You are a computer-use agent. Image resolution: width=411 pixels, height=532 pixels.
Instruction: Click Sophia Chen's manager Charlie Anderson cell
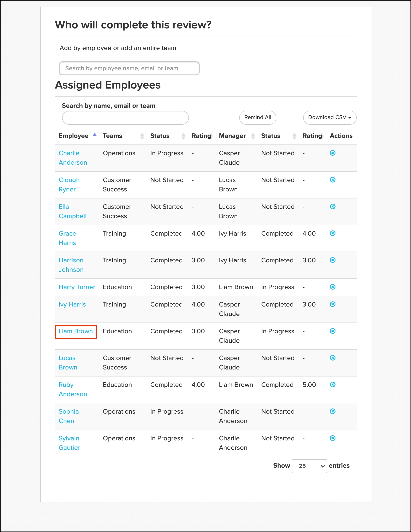pyautogui.click(x=233, y=416)
